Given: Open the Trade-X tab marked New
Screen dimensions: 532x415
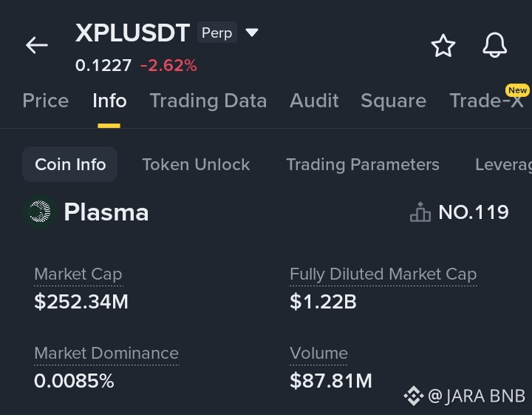Looking at the screenshot, I should point(487,101).
